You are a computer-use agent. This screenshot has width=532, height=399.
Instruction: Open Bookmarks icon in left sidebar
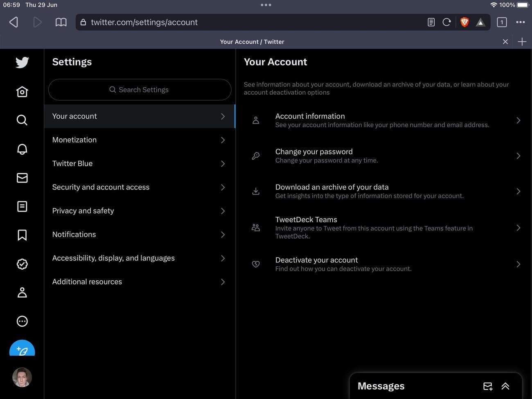click(x=22, y=235)
